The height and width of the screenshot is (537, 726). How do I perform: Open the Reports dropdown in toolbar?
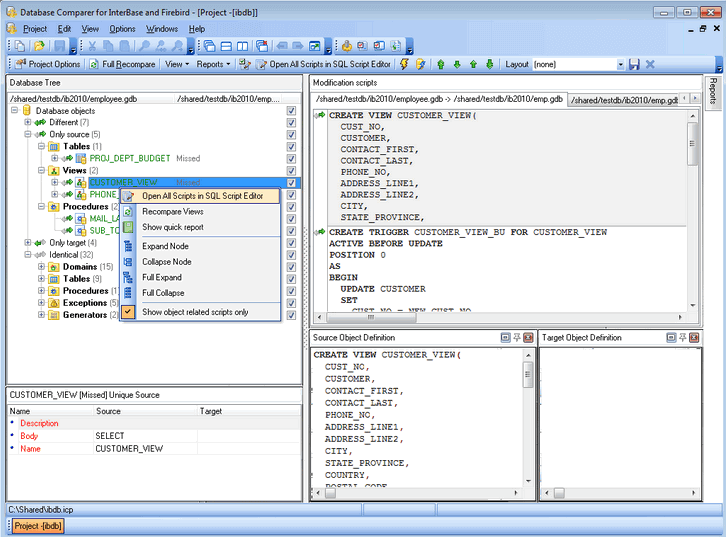coord(213,64)
